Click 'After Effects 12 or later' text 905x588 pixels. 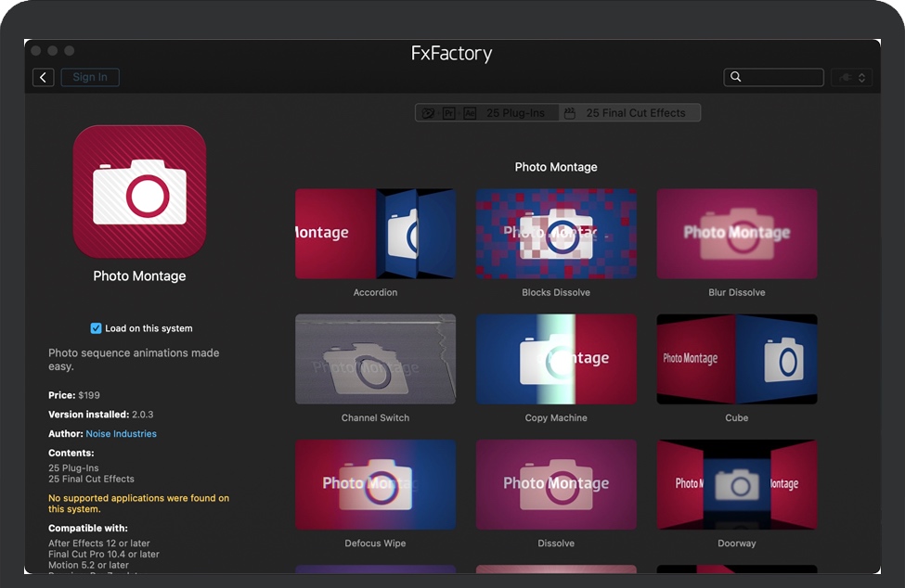click(99, 543)
